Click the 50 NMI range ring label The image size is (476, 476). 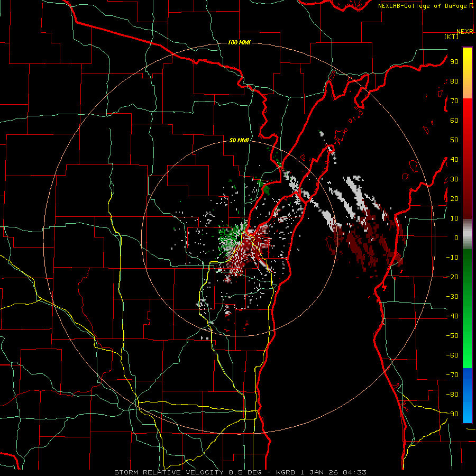point(239,140)
